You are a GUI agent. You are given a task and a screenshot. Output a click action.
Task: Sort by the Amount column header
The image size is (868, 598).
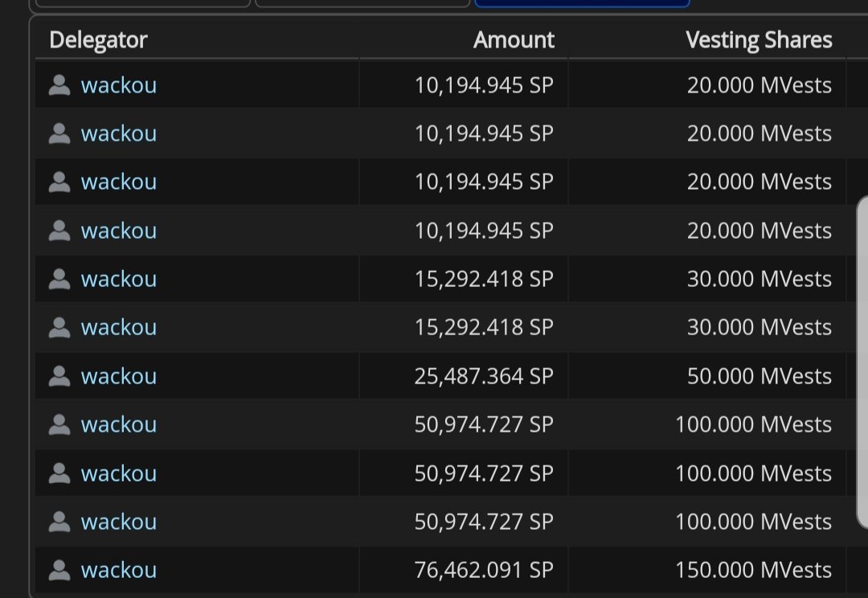coord(514,40)
